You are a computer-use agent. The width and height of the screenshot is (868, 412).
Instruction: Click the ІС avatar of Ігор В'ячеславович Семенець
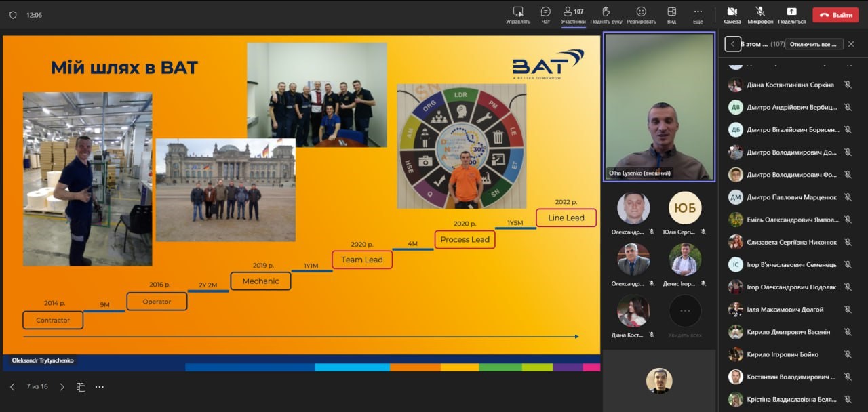coord(736,264)
